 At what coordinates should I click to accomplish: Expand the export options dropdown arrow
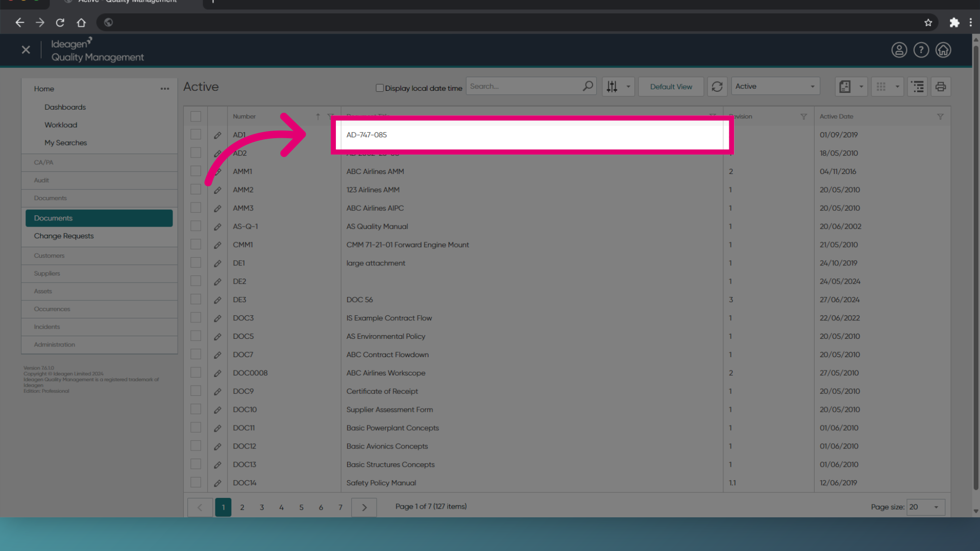861,87
